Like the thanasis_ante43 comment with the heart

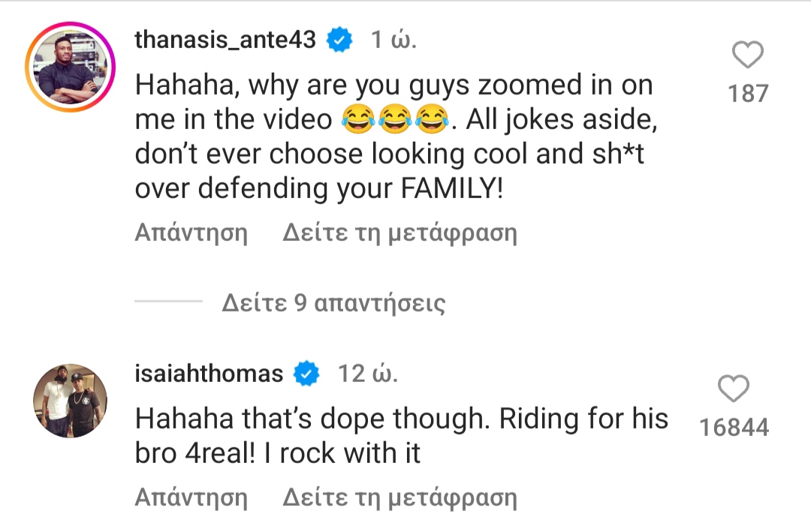(x=747, y=56)
